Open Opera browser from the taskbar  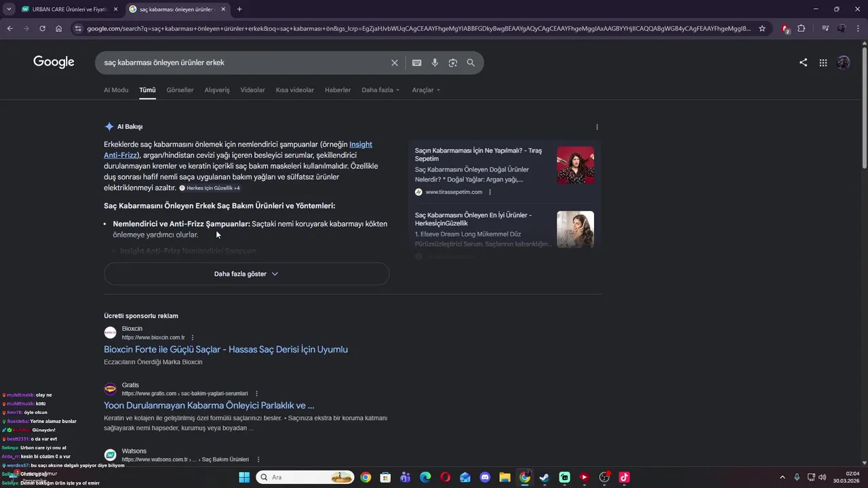pyautogui.click(x=445, y=477)
